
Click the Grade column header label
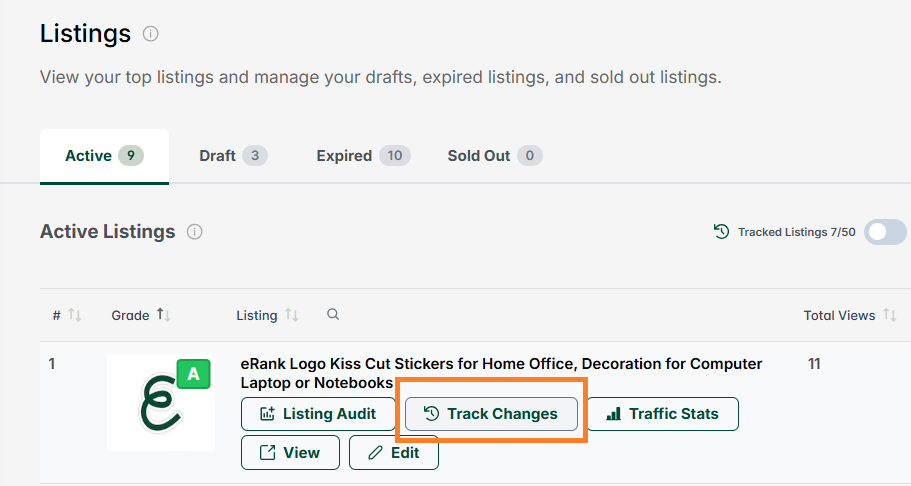coord(130,315)
